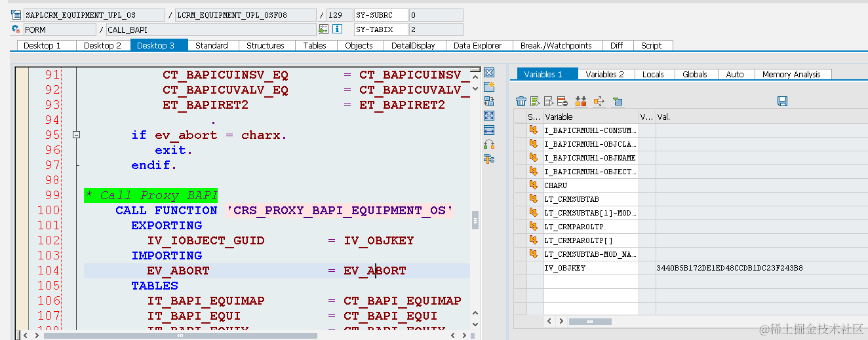Click the change icon beside CHARU variable
Viewport: 868px width, 340px height.
[x=534, y=185]
